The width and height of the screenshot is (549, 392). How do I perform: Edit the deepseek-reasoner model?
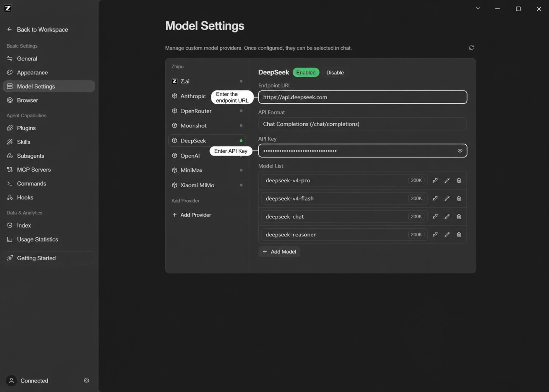tap(447, 235)
